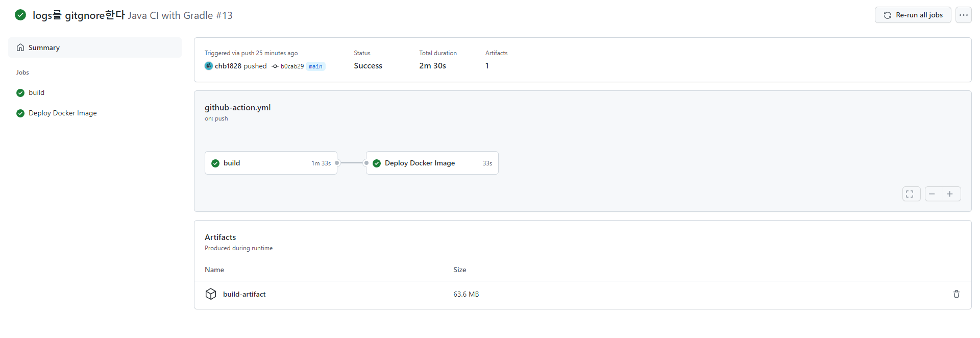Click the 'on: push' trigger text
The image size is (980, 338).
click(216, 118)
